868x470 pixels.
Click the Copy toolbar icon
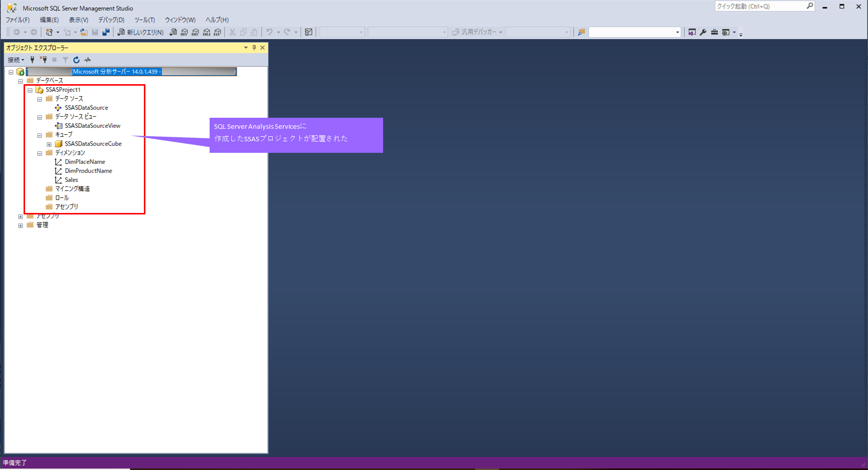click(243, 32)
